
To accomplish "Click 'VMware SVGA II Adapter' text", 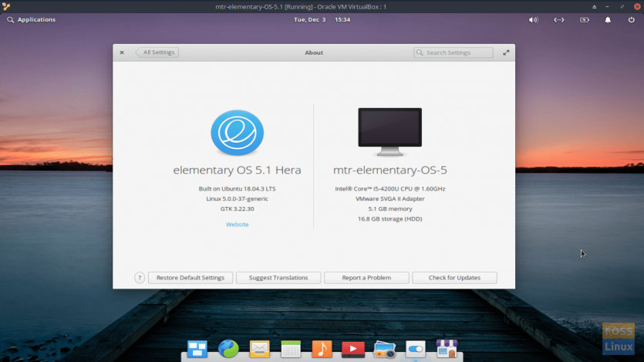I will pyautogui.click(x=389, y=199).
